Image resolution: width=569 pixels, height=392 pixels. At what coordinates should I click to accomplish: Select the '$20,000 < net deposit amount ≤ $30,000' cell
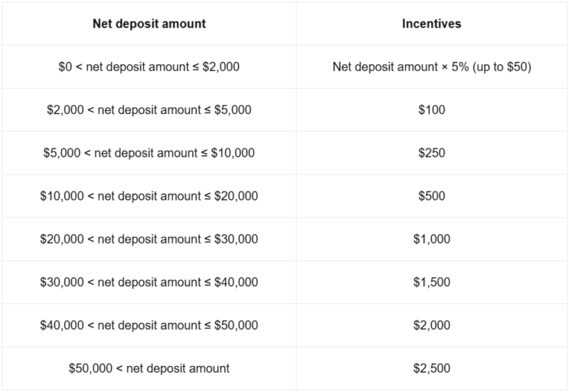[149, 239]
